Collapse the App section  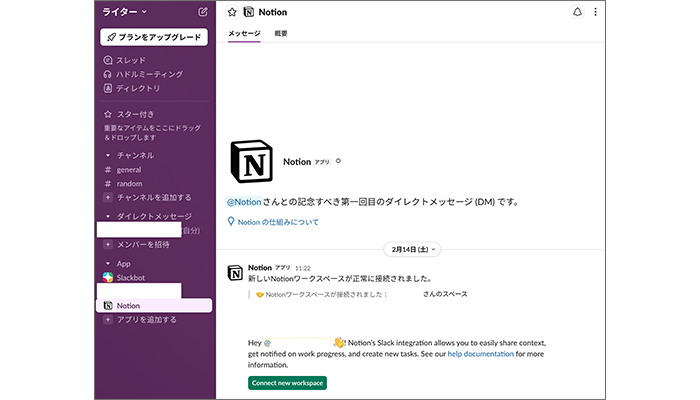coord(108,263)
